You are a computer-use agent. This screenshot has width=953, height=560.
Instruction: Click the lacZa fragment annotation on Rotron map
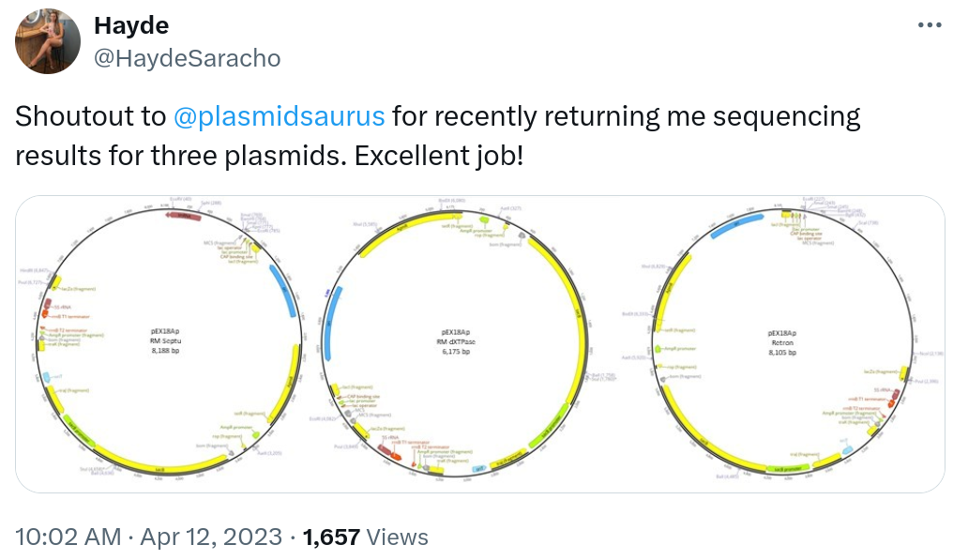tap(882, 371)
